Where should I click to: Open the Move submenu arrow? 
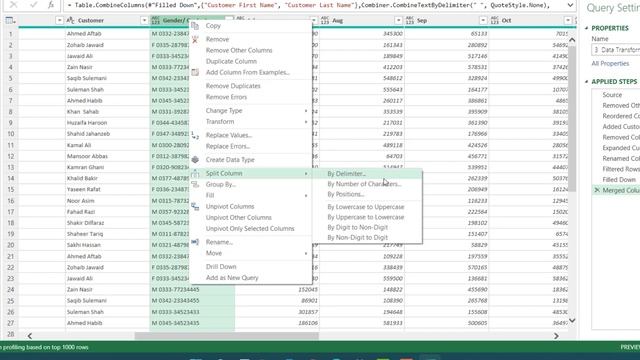click(306, 253)
